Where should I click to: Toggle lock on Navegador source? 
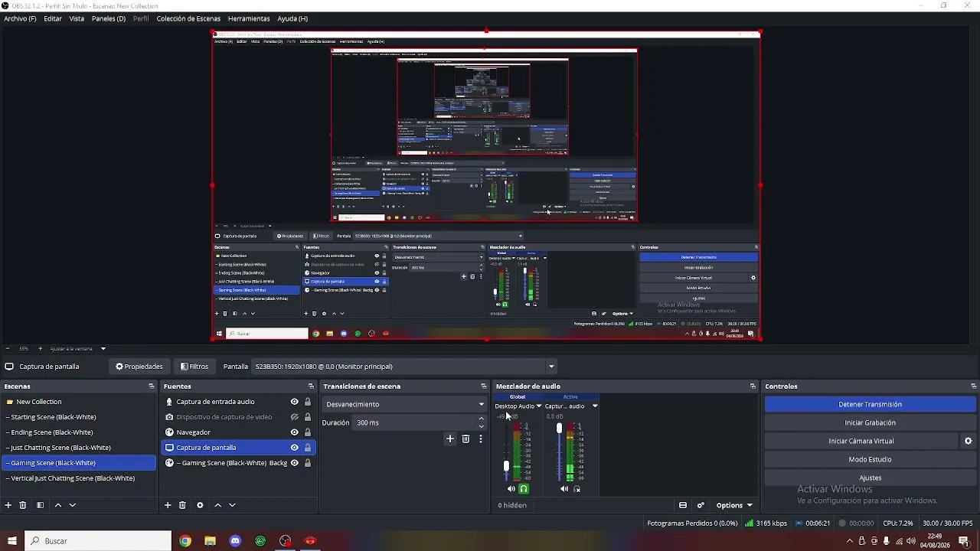click(x=308, y=432)
